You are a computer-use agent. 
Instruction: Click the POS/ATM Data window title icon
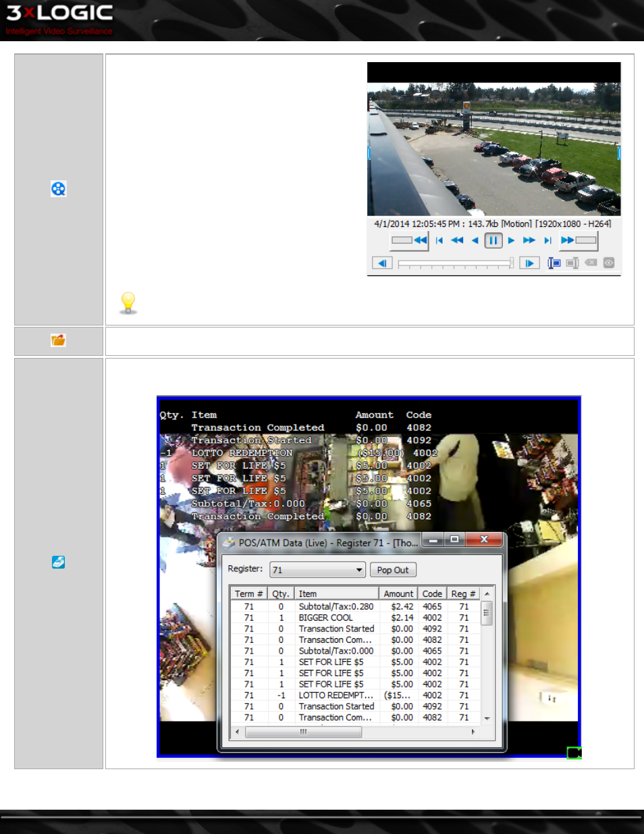(230, 542)
